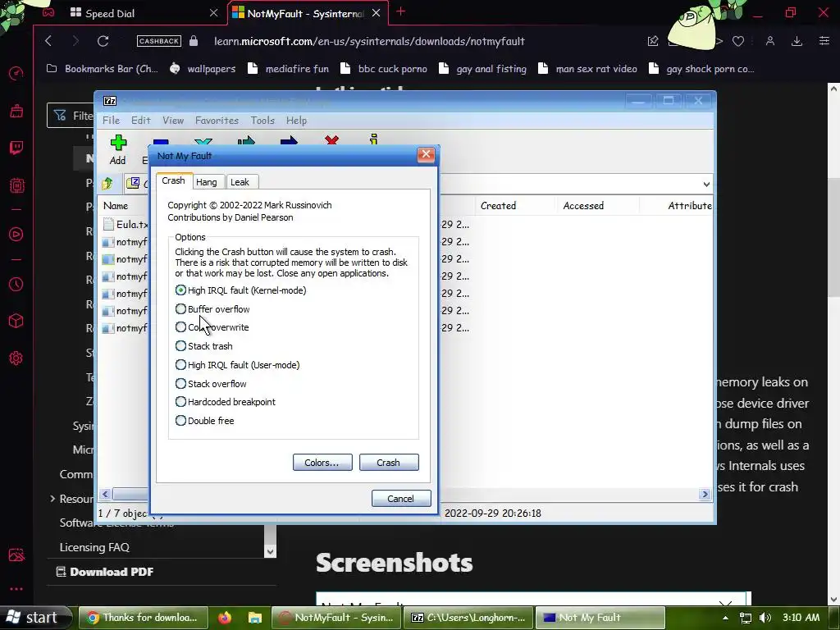The width and height of the screenshot is (840, 630).
Task: Select the Buffer overflow radio button
Action: point(180,309)
